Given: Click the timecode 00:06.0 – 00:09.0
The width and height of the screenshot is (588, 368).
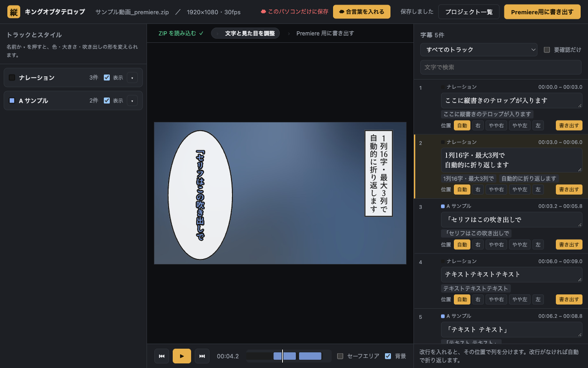Looking at the screenshot, I should (560, 262).
